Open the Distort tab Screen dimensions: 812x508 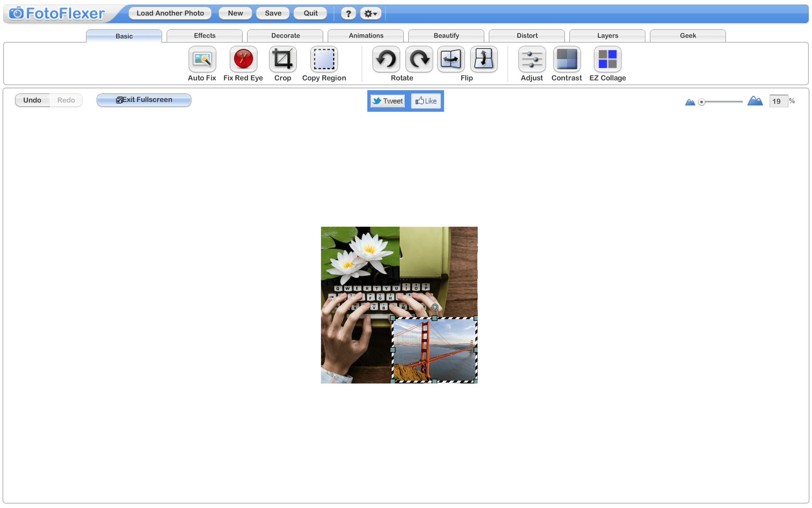[x=527, y=35]
